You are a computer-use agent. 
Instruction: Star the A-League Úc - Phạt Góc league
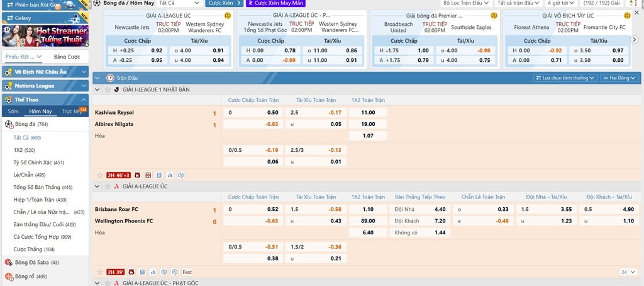(x=108, y=283)
